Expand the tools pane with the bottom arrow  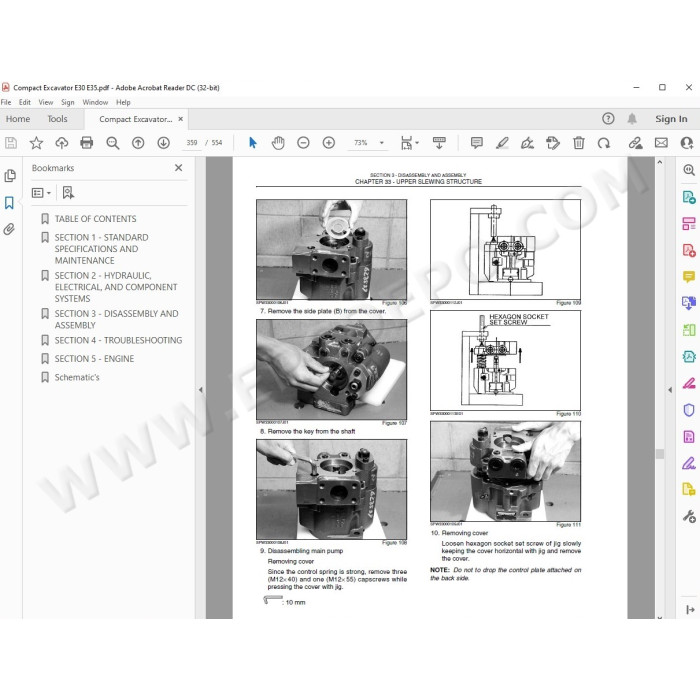coord(690,609)
